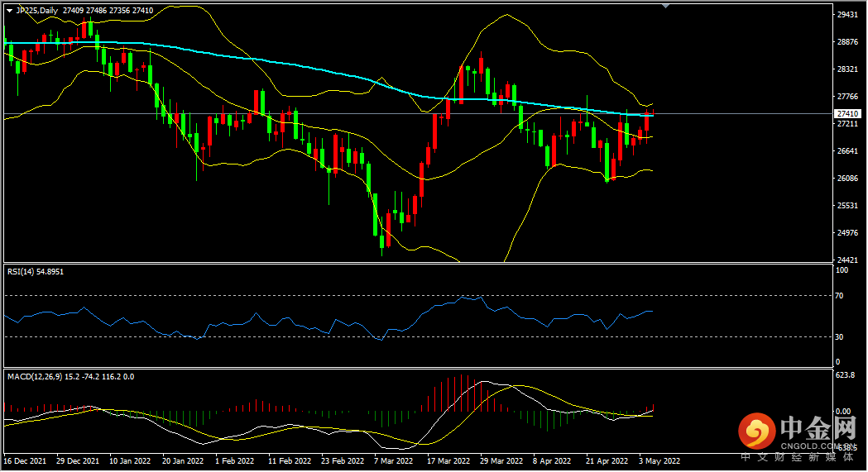Click price scale value 25531

(847, 206)
